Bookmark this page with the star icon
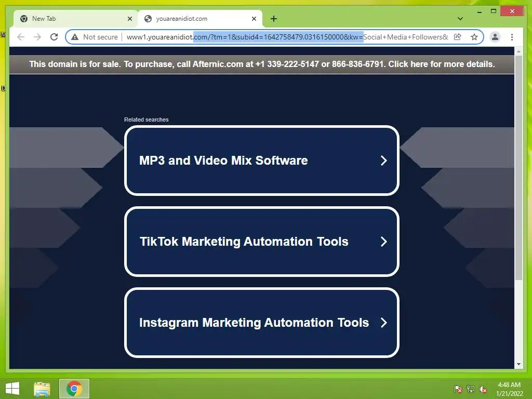Screen dimensions: 532x399 point(474,37)
